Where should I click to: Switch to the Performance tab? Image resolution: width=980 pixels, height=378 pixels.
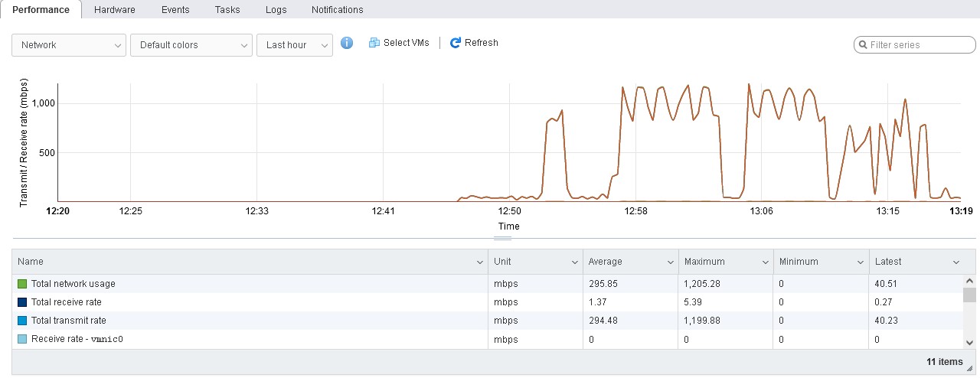[41, 10]
